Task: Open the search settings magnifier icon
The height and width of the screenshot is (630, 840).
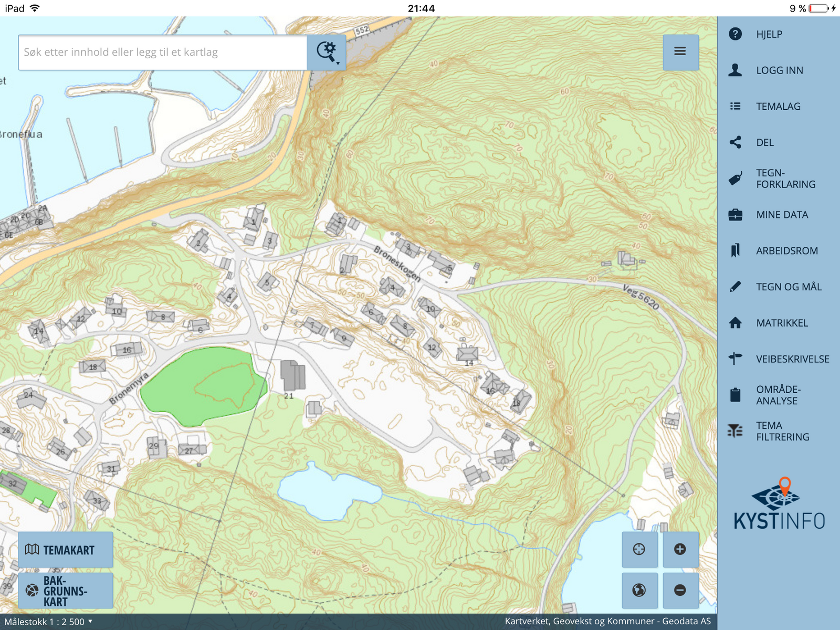Action: pyautogui.click(x=327, y=52)
